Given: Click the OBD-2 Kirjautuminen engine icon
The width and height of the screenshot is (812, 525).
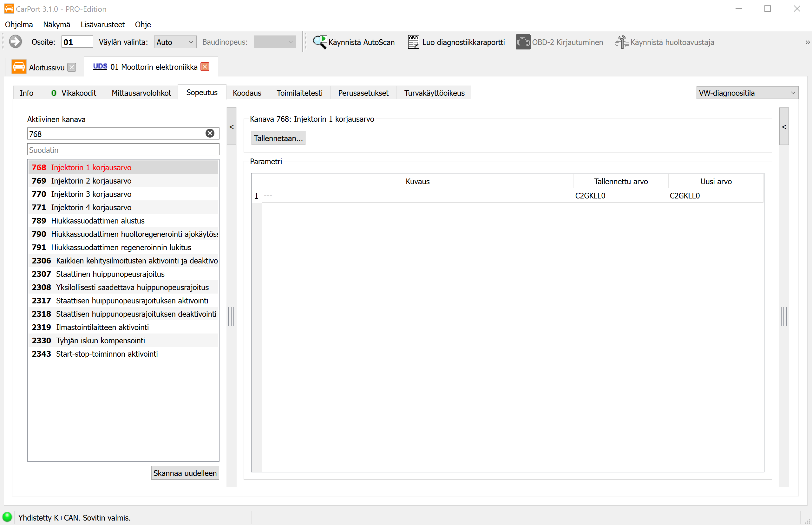Looking at the screenshot, I should (522, 42).
